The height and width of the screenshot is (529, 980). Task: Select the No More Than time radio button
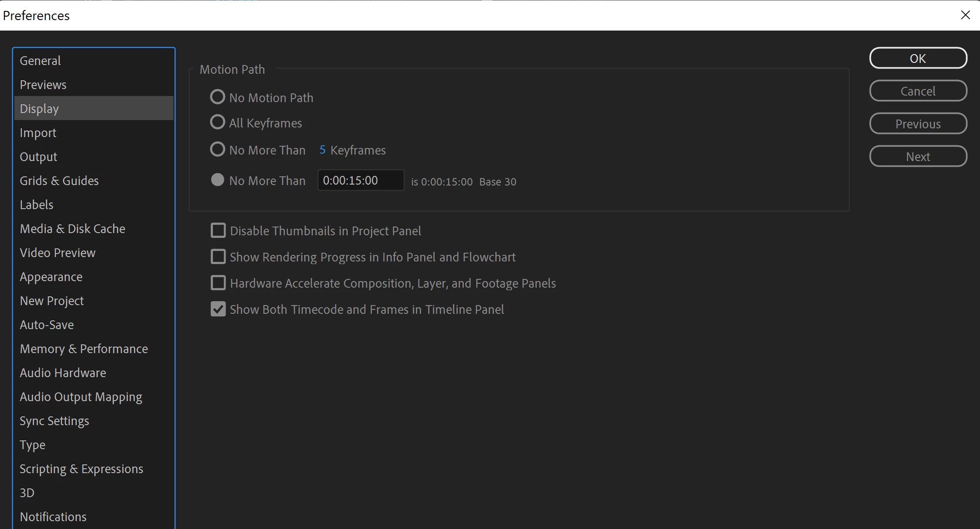click(x=218, y=180)
